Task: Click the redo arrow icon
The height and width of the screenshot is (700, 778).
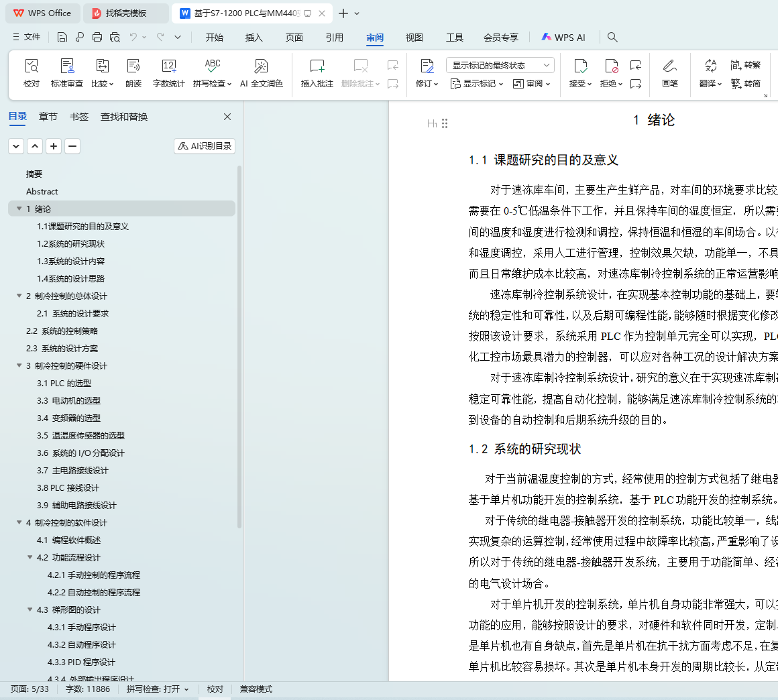Action: (x=160, y=37)
